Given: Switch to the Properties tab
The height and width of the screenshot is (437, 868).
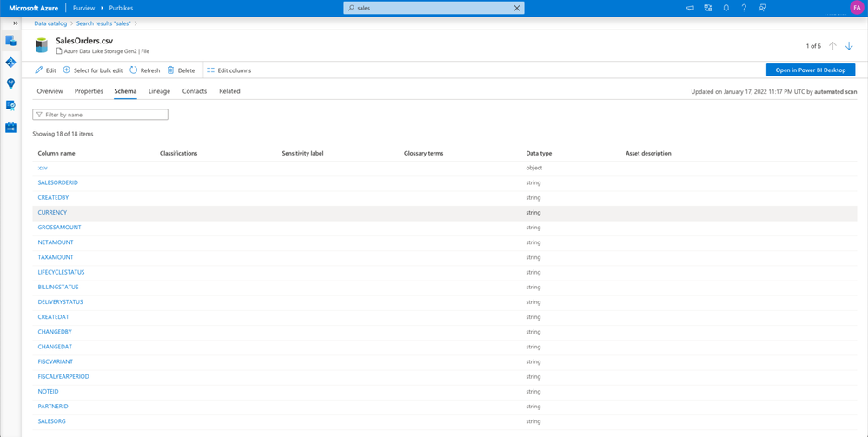Looking at the screenshot, I should point(89,91).
